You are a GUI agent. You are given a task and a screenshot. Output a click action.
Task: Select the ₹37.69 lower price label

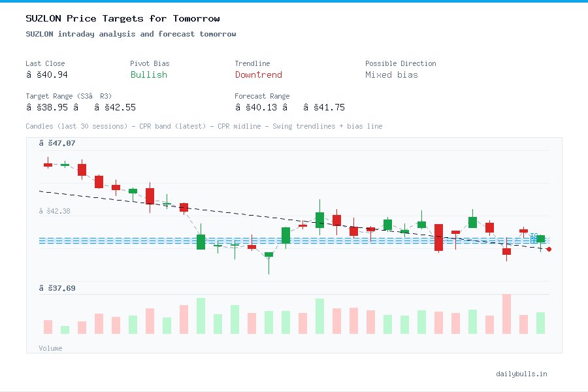(59, 287)
